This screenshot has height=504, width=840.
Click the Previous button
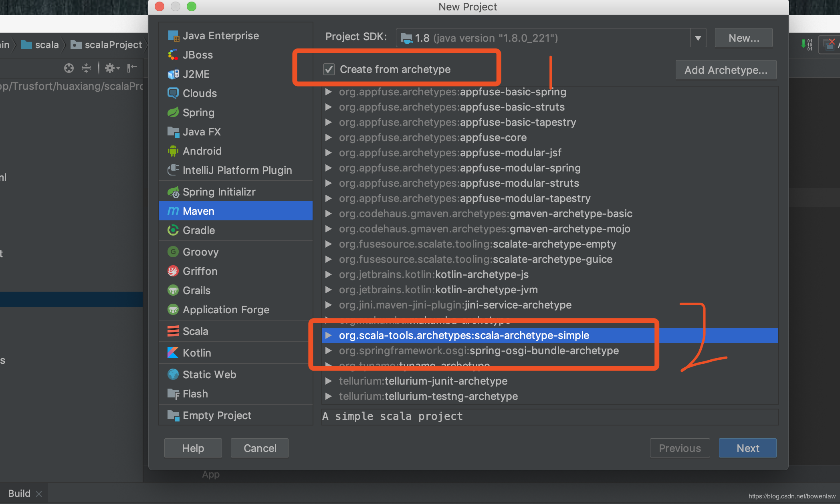pos(680,448)
